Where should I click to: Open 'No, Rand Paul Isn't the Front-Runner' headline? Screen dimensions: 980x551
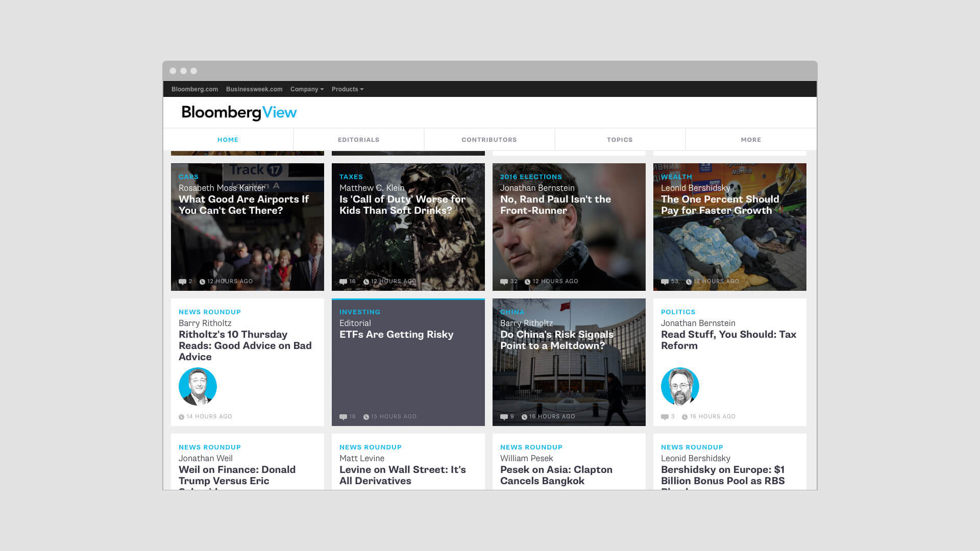coord(555,205)
